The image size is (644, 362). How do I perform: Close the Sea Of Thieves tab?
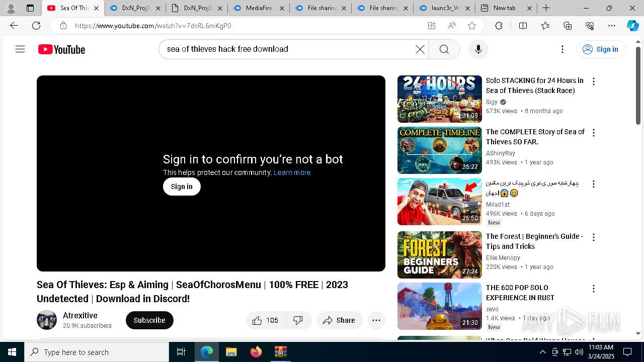pos(96,8)
